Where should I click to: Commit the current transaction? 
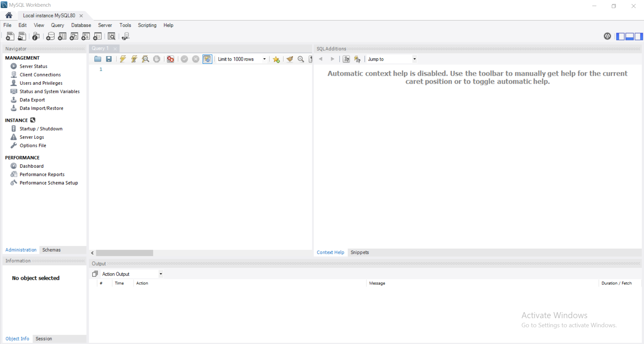pyautogui.click(x=184, y=59)
